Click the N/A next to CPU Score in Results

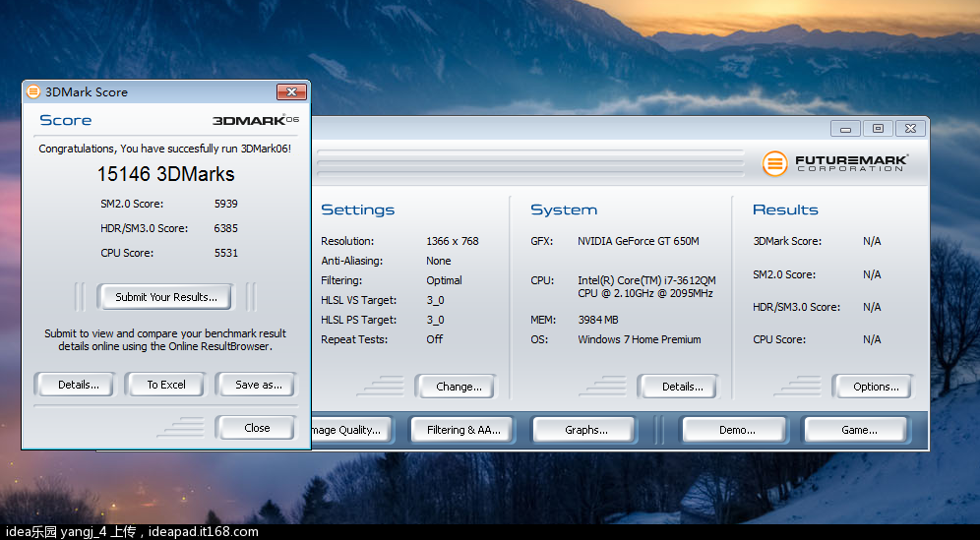[872, 339]
